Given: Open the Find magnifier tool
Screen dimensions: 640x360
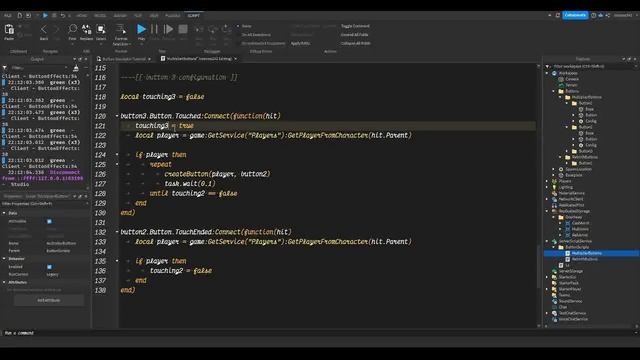Looking at the screenshot, I should (x=72, y=29).
